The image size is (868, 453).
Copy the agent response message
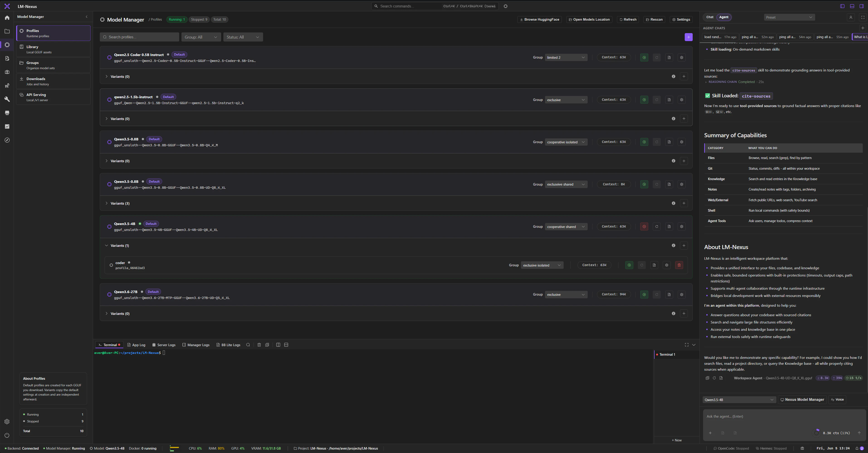pyautogui.click(x=707, y=378)
